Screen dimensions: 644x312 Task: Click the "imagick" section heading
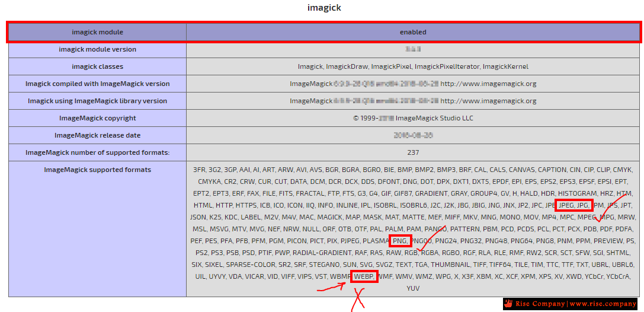click(324, 8)
